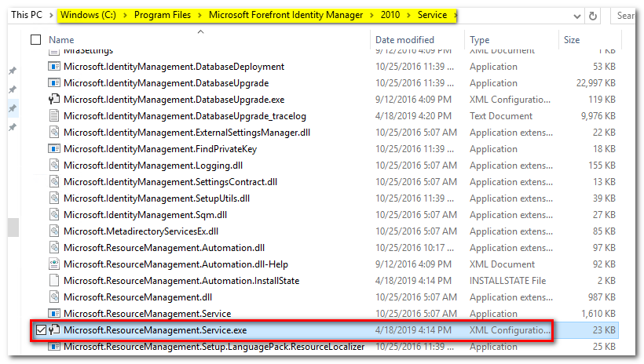Sort by Type column header
Viewport: 644px width, 364px height.
[479, 40]
